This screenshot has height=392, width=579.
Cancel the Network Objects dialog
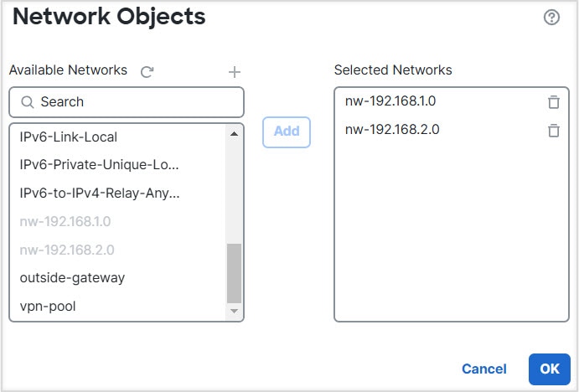[483, 369]
